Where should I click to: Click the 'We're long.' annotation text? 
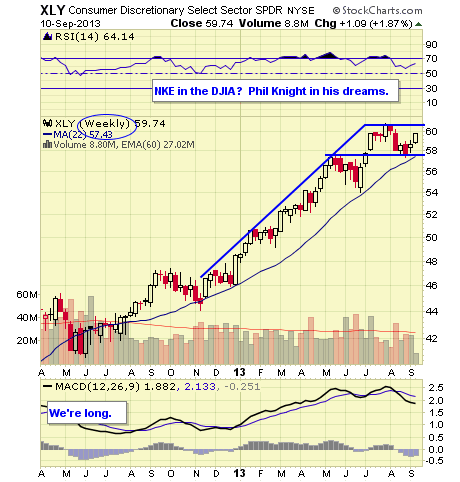pos(80,413)
